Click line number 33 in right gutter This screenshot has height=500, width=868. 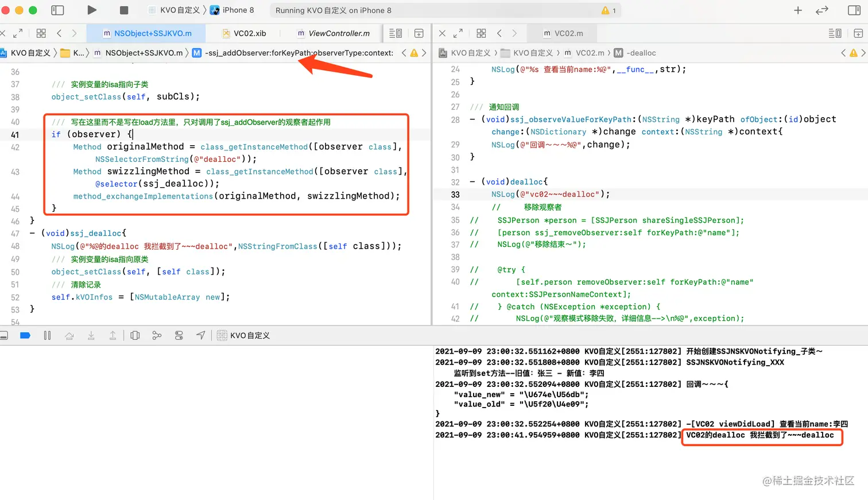[x=455, y=195]
